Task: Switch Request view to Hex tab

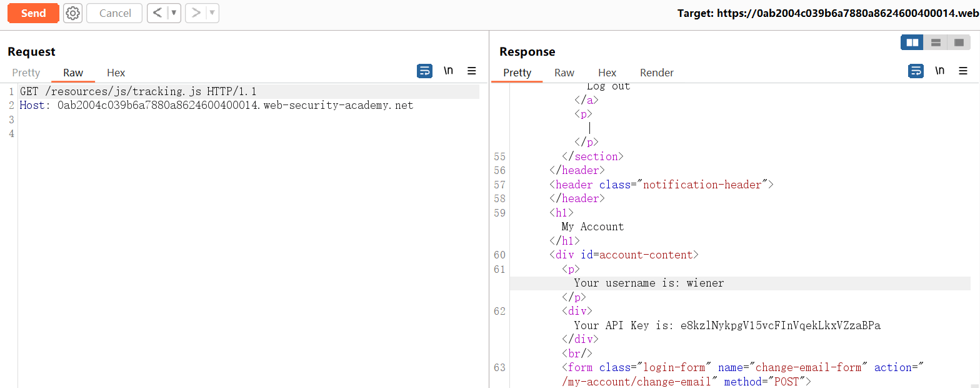Action: tap(116, 73)
